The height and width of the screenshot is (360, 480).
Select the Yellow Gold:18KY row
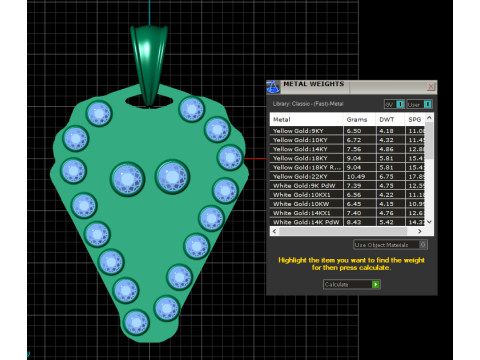[x=347, y=158]
